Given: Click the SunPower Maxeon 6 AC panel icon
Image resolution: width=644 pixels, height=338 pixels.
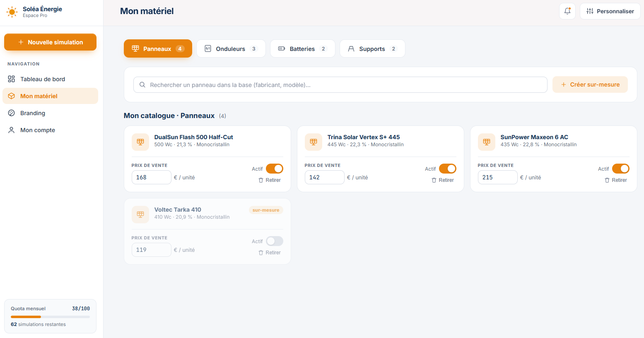Looking at the screenshot, I should (487, 142).
